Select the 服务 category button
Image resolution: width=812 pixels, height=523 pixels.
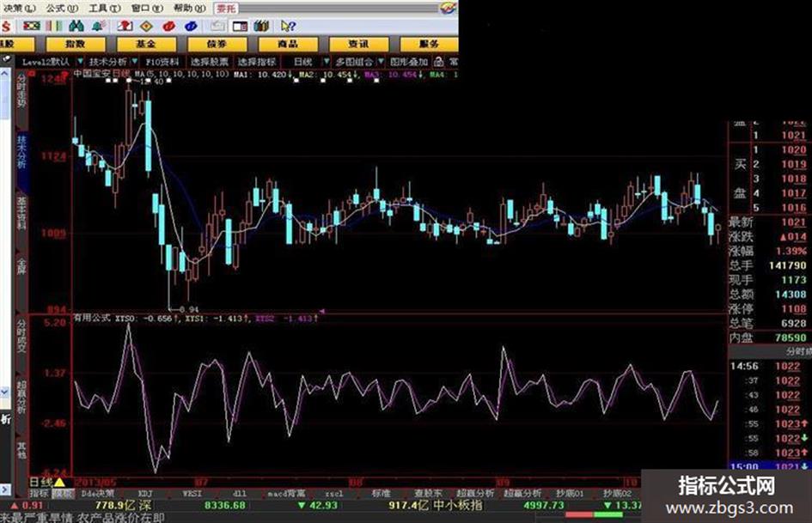pyautogui.click(x=429, y=45)
